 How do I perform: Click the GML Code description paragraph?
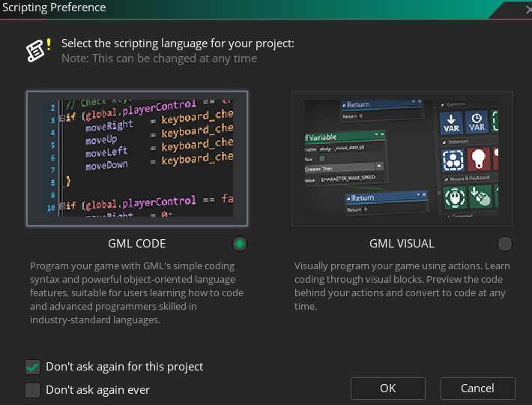(x=136, y=292)
